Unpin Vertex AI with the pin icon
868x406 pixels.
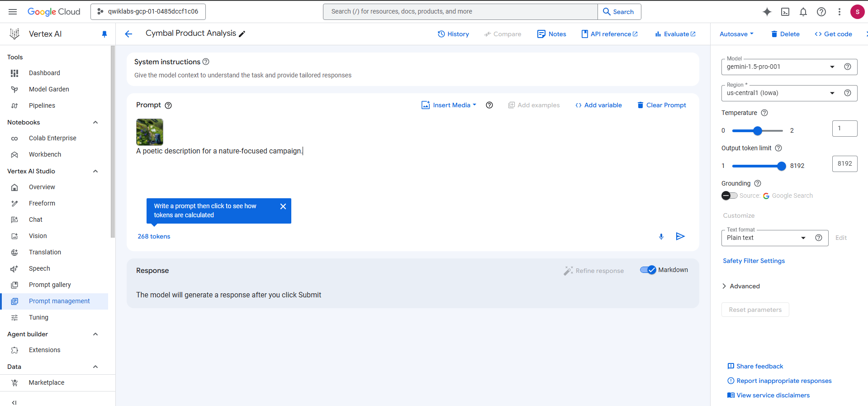pos(104,34)
